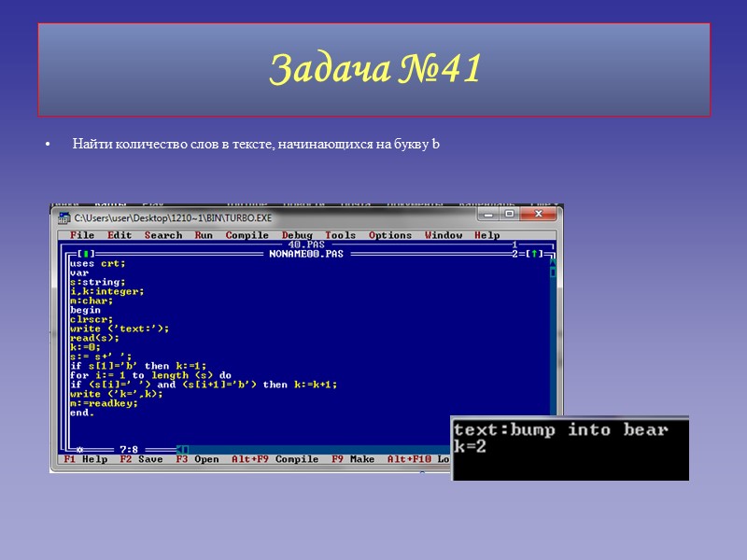Click the 'm:=readkey;' code line
747x560 pixels.
pyautogui.click(x=104, y=403)
